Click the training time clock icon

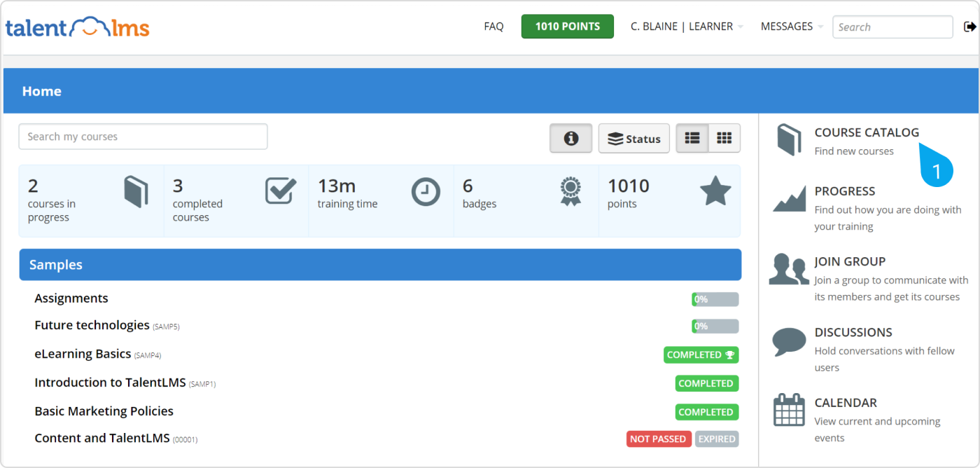point(426,191)
